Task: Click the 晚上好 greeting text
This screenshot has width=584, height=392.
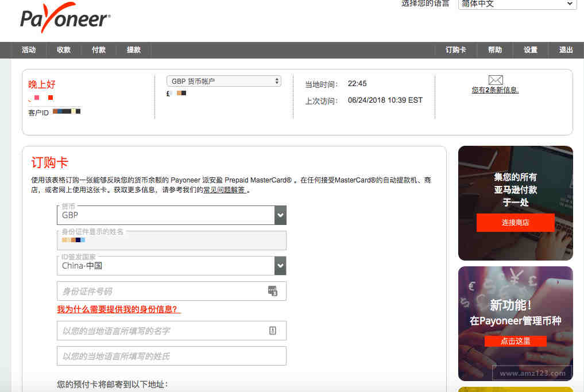Action: 42,84
